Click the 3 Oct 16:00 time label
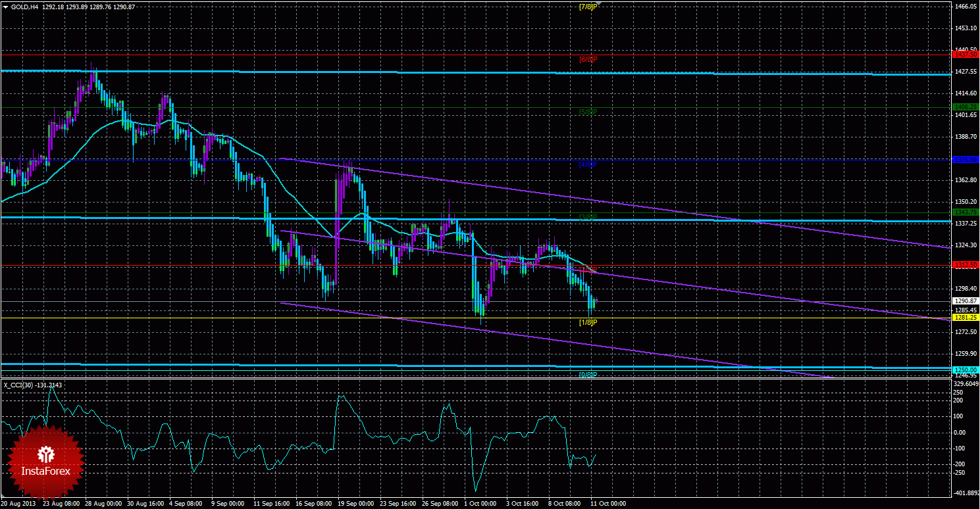The width and height of the screenshot is (980, 509). click(522, 504)
